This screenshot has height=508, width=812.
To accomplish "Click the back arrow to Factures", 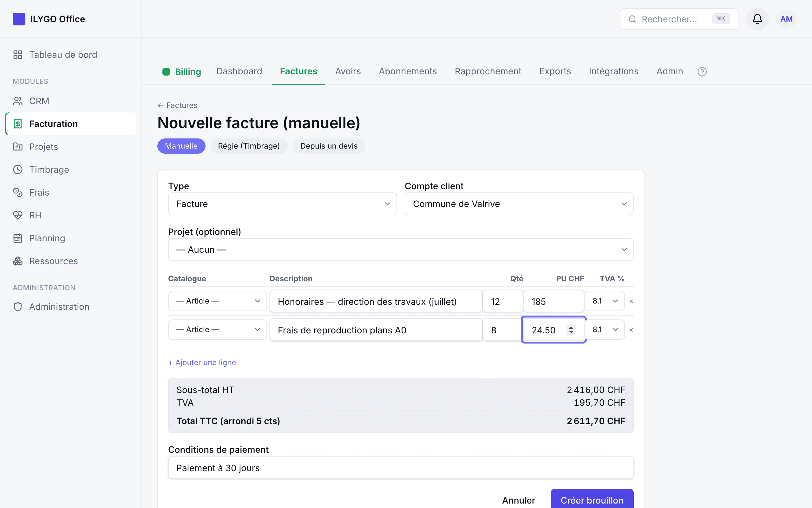I will pyautogui.click(x=161, y=105).
